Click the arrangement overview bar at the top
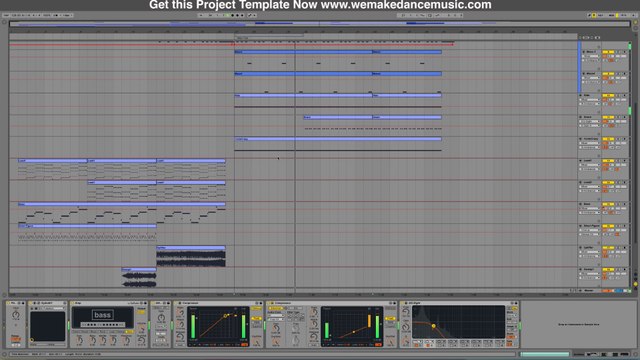The width and height of the screenshot is (640, 360). point(319,24)
